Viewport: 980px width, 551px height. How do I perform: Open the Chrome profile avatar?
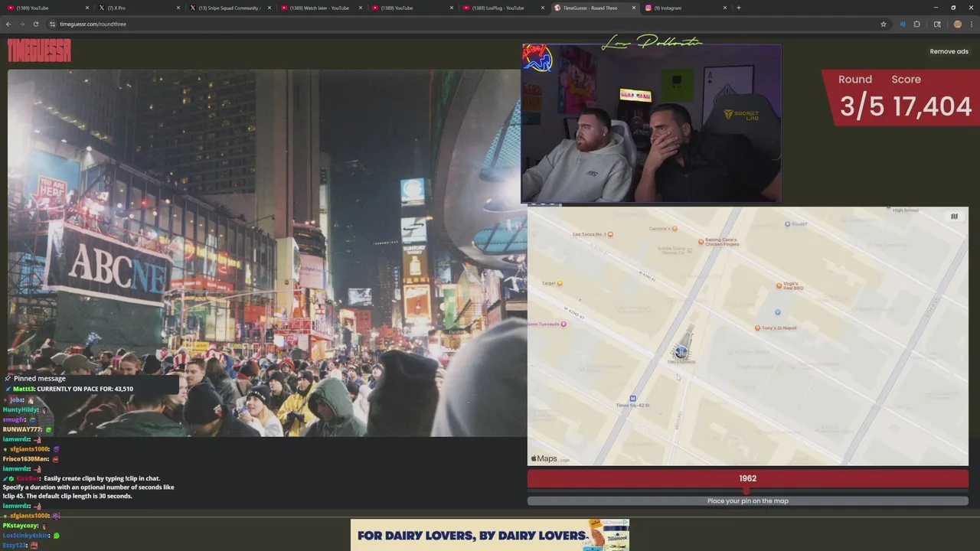(957, 24)
